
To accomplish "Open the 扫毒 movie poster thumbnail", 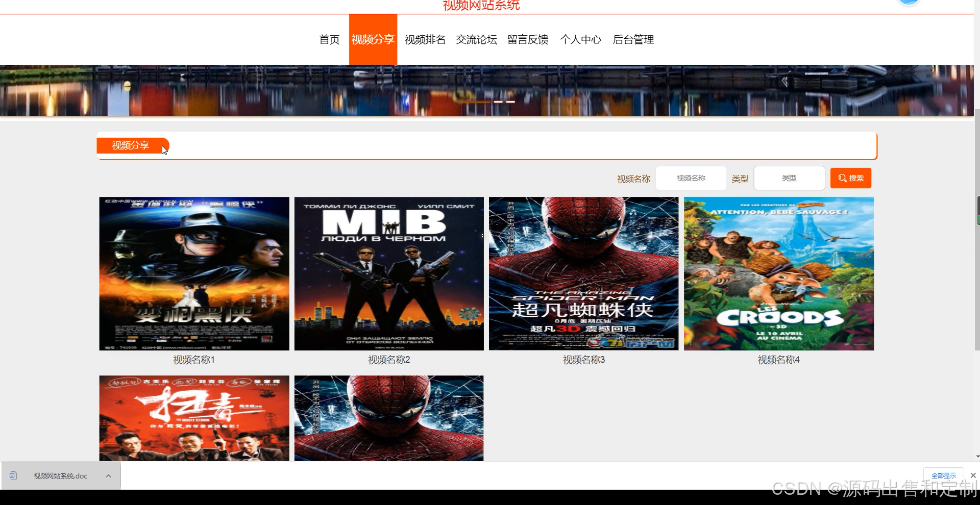I will (194, 418).
